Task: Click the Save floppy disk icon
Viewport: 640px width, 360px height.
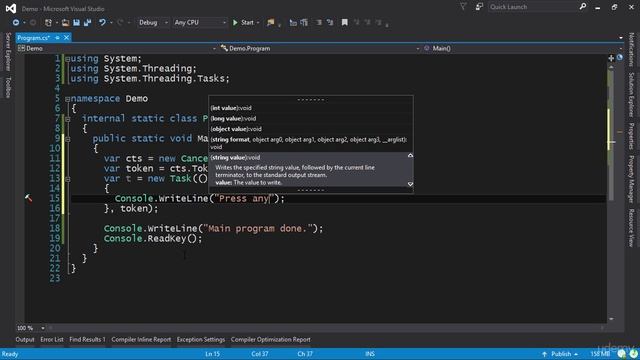Action: (76, 22)
